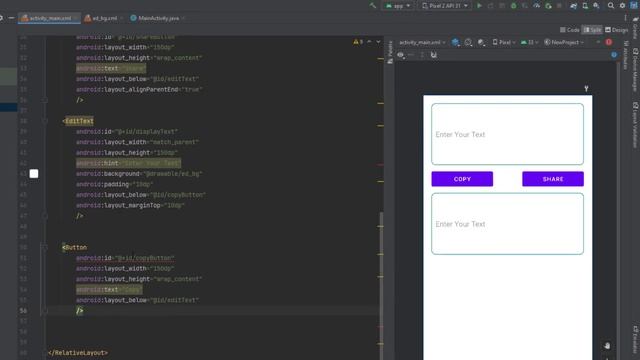Switch to the activity_main.xml editor tab
The width and height of the screenshot is (640, 360).
click(50, 18)
